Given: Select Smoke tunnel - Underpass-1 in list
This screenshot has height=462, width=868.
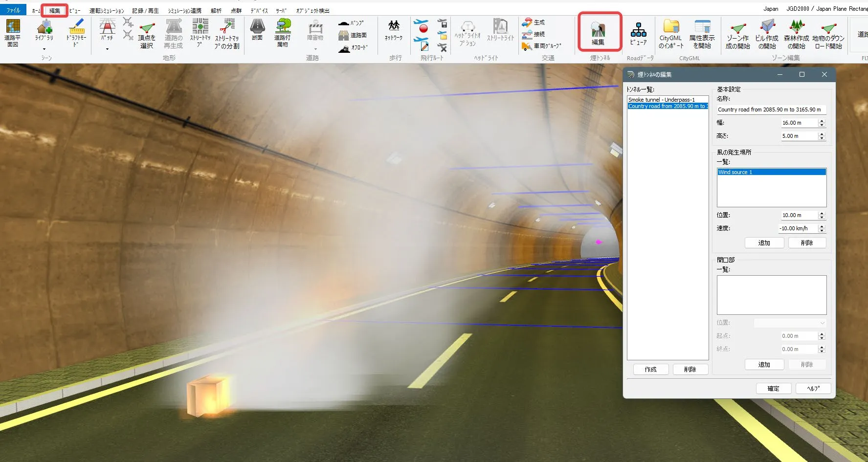Looking at the screenshot, I should click(x=661, y=100).
